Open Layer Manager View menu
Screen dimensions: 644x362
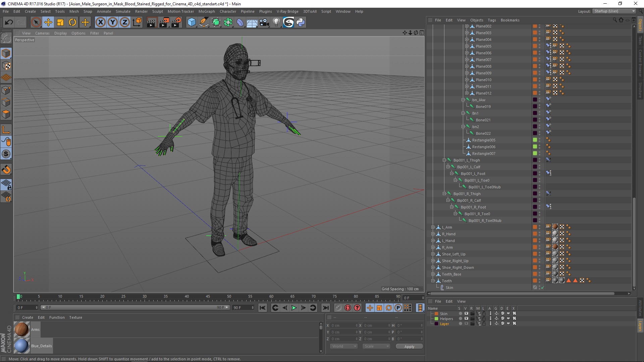pyautogui.click(x=461, y=301)
